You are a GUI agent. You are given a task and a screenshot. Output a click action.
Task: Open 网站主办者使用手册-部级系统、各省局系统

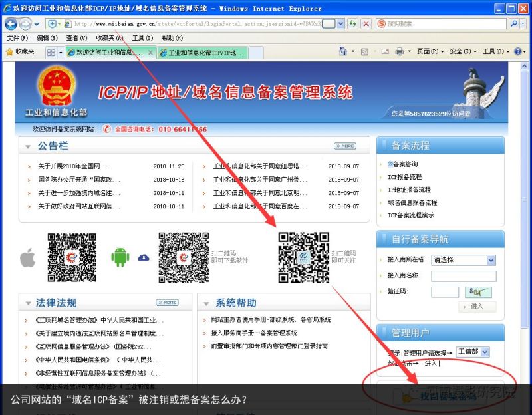[271, 319]
